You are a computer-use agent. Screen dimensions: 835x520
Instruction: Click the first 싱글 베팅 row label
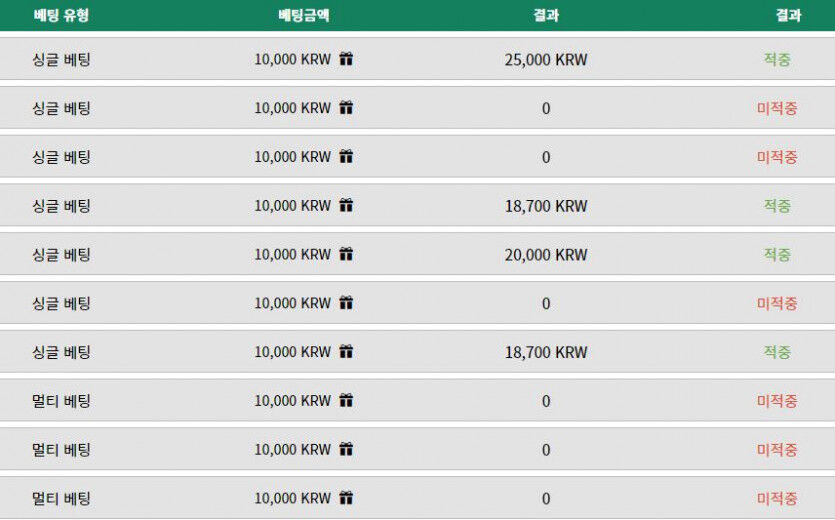point(61,59)
